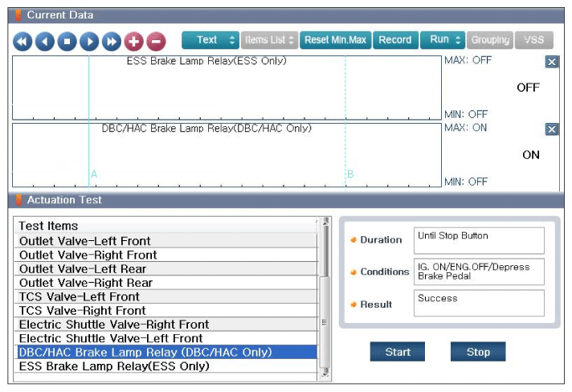Select Electric Shuttle Valve-Right Front item

(166, 325)
